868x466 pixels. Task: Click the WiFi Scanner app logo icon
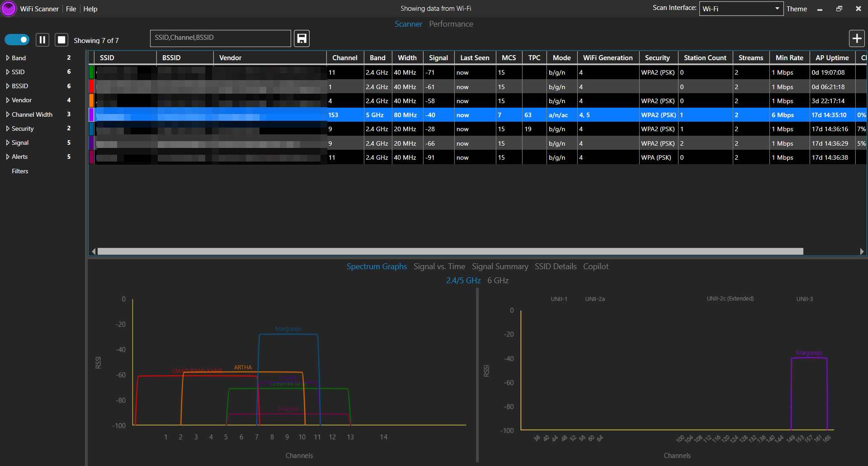point(9,9)
